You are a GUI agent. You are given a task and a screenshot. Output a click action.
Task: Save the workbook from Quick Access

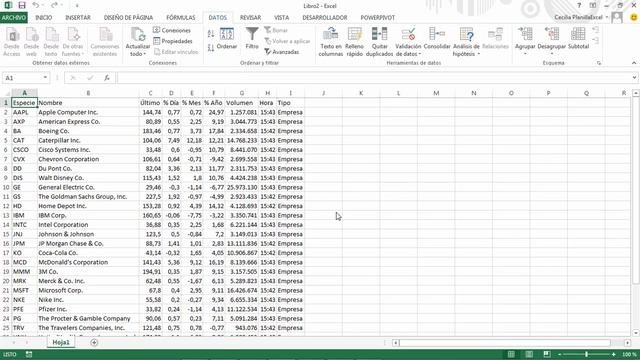(22, 6)
